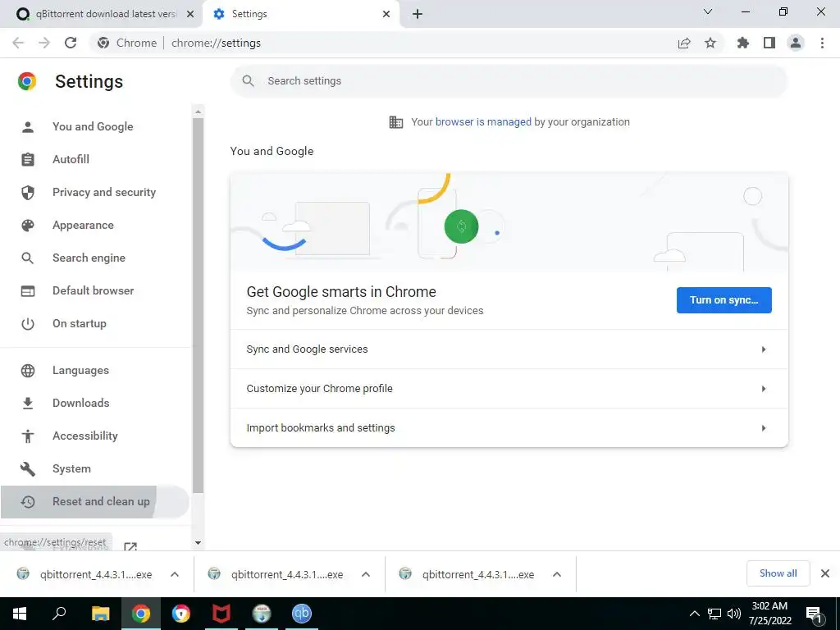Viewport: 840px width, 630px height.
Task: Click the browser forward arrow
Action: [44, 43]
